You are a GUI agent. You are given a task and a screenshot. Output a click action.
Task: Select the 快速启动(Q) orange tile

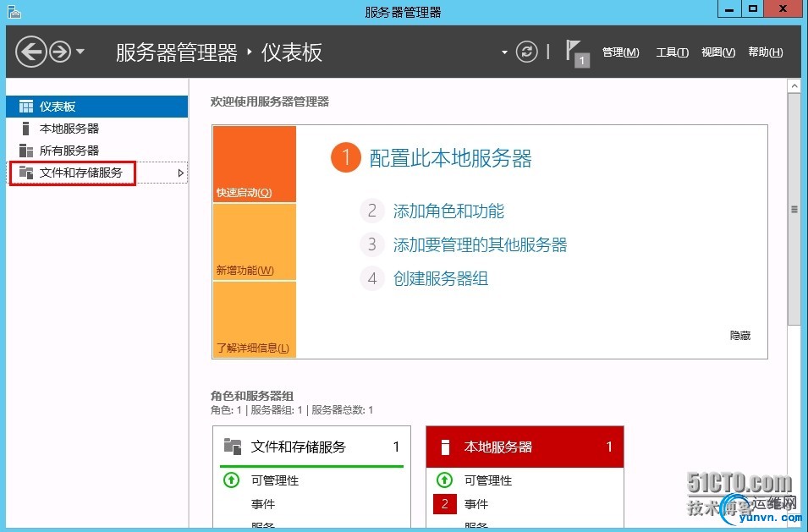click(x=255, y=164)
